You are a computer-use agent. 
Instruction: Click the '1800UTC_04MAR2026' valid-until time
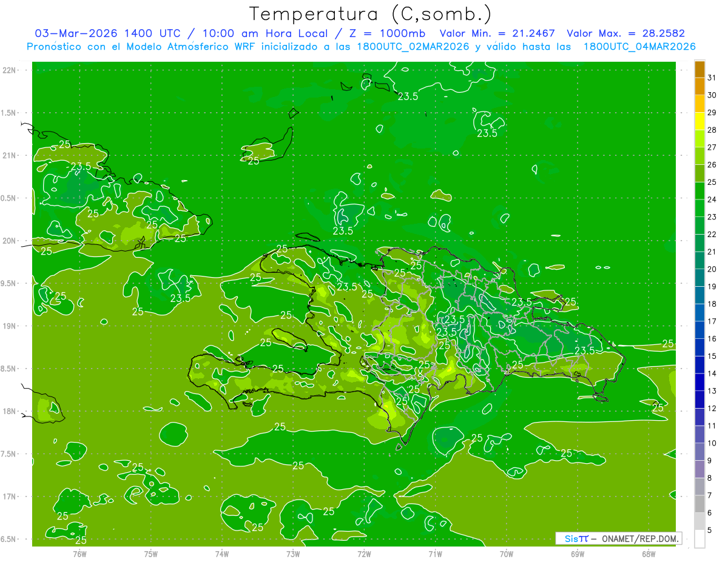click(641, 47)
